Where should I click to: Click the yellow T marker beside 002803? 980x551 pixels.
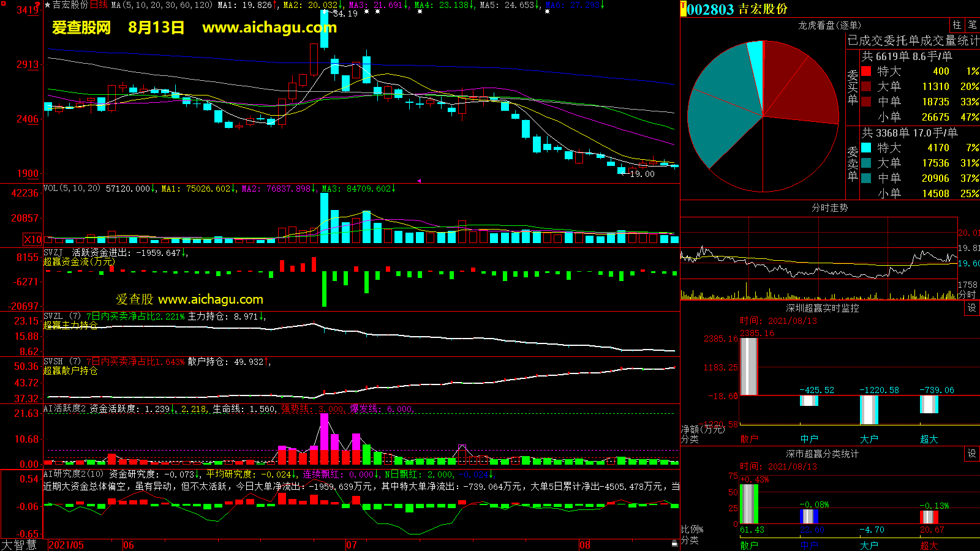pos(684,9)
